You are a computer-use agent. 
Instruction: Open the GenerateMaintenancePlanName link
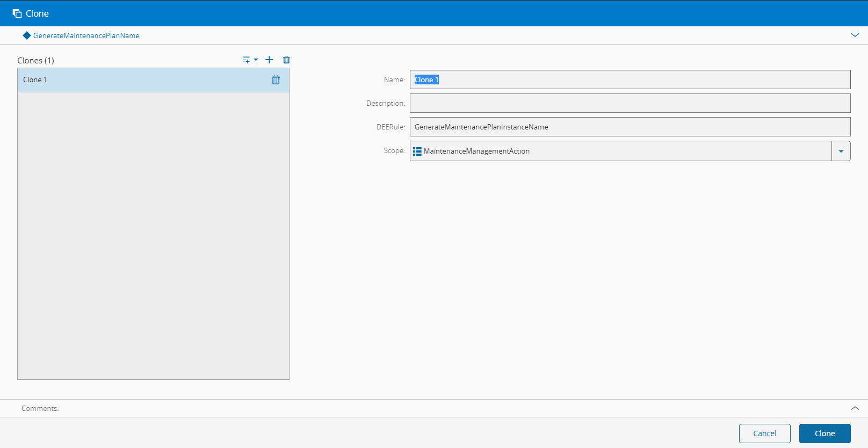pos(86,35)
